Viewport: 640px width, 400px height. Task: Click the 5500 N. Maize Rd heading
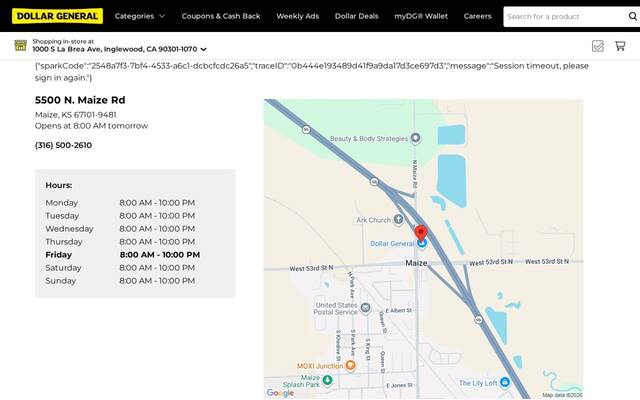pyautogui.click(x=80, y=100)
